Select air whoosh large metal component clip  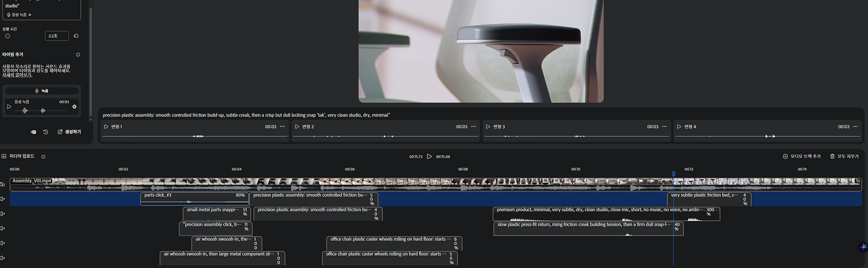coord(222,258)
